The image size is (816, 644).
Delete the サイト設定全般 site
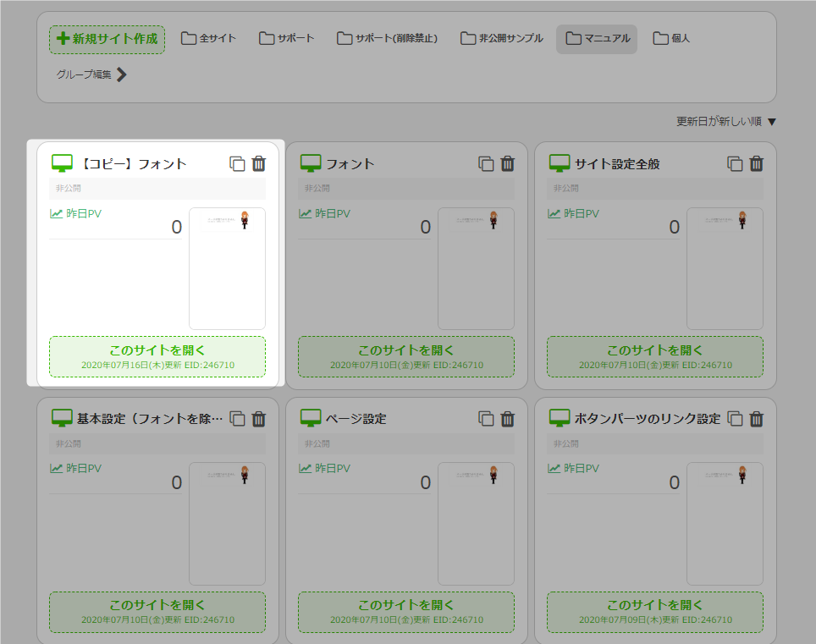tap(756, 164)
